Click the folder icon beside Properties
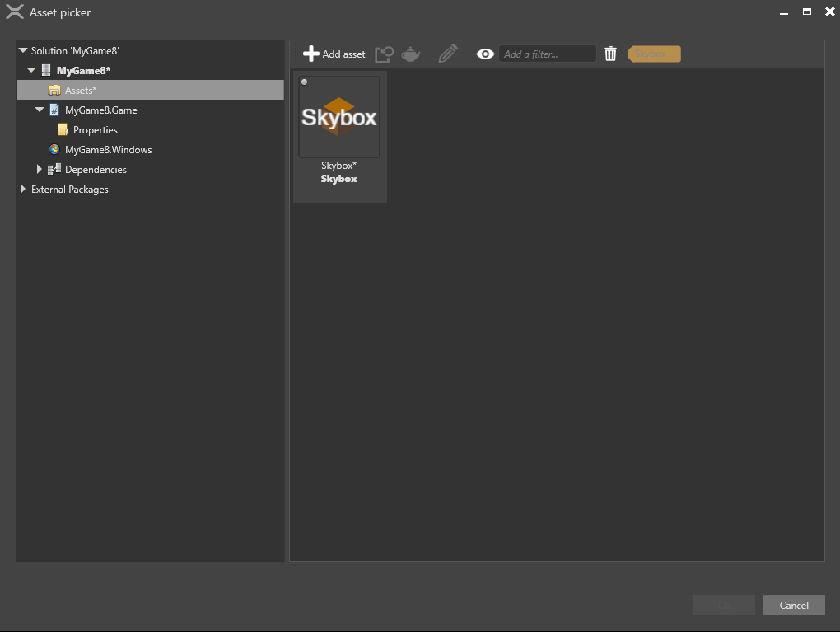The image size is (840, 632). 63,129
